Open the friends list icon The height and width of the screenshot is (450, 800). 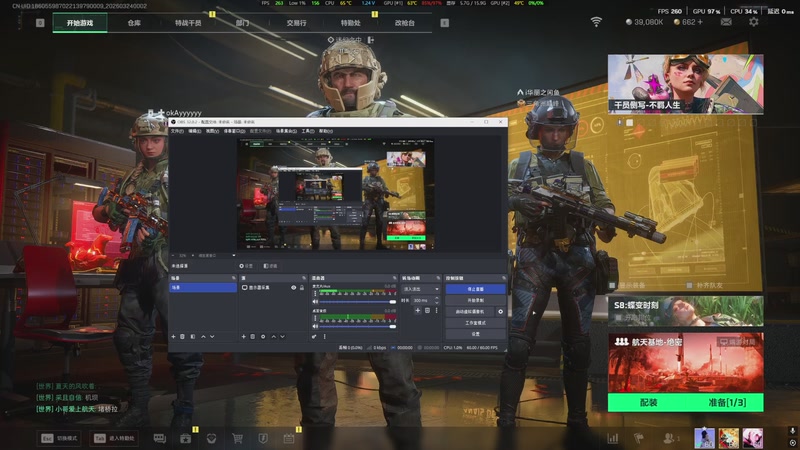pyautogui.click(x=668, y=438)
